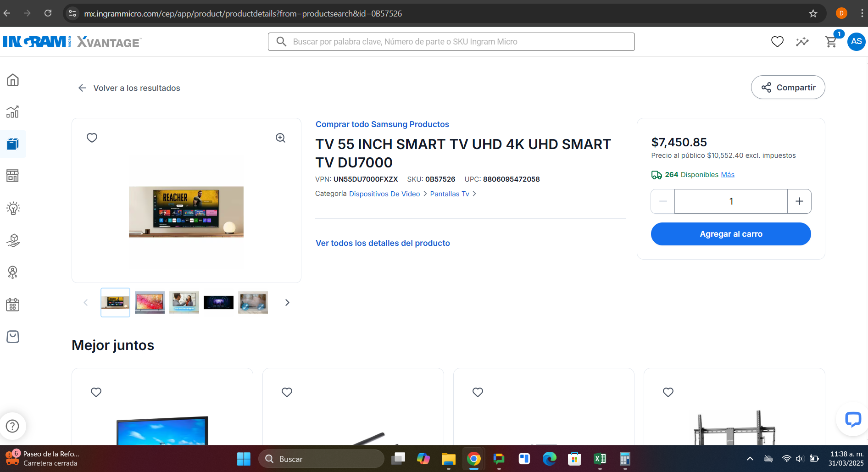This screenshot has height=472, width=868.
Task: Open the Windows Start menu
Action: tap(244, 459)
